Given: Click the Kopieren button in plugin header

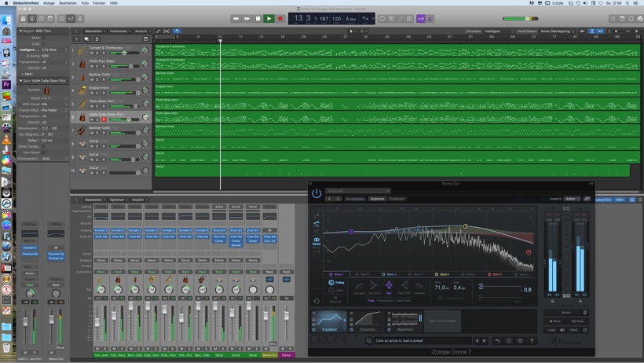Looking at the screenshot, I should pyautogui.click(x=377, y=199).
